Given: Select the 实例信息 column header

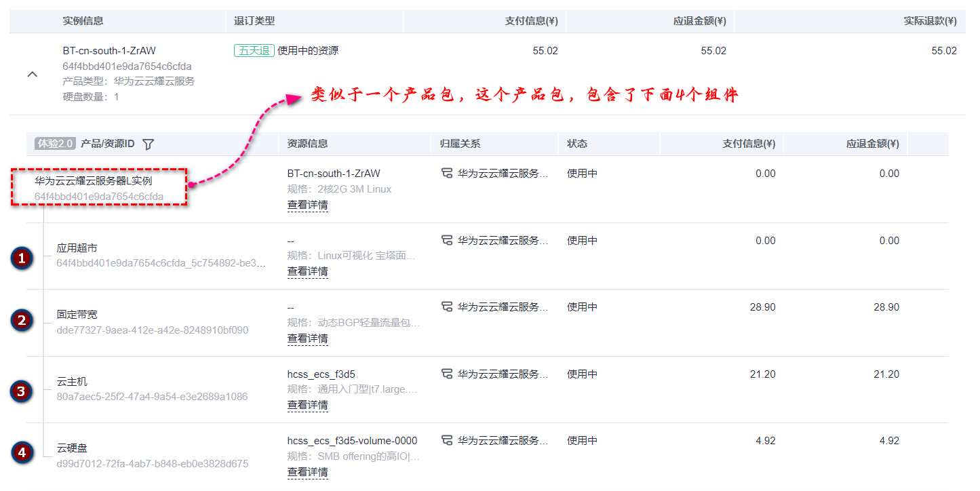Looking at the screenshot, I should click(83, 21).
